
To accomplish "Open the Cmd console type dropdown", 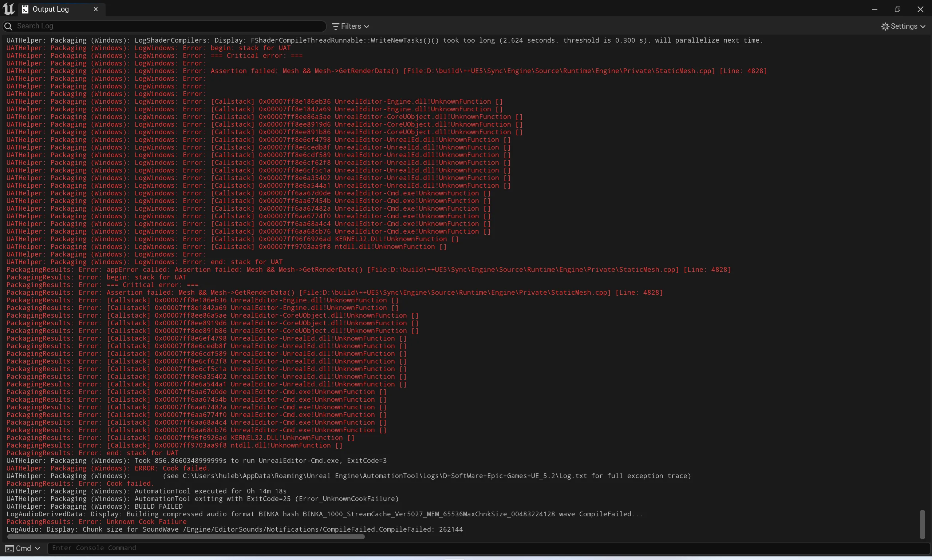I will (x=23, y=548).
